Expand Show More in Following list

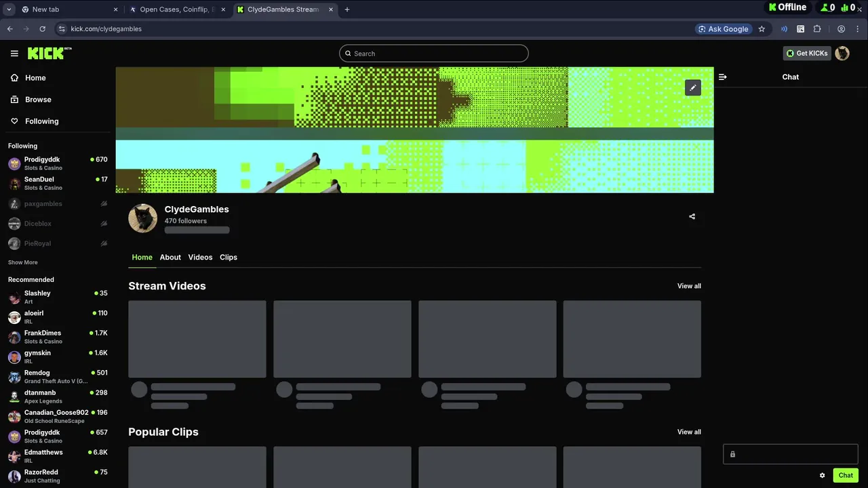coord(23,262)
